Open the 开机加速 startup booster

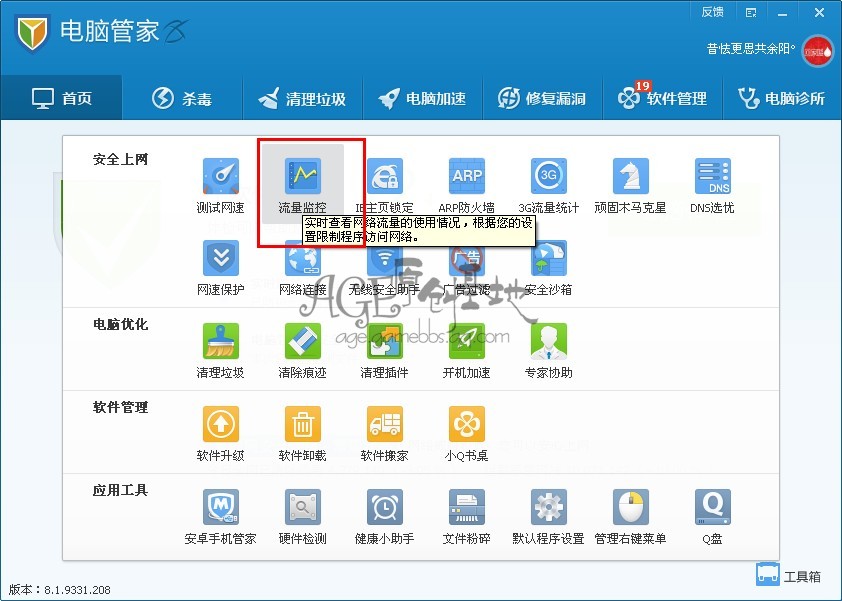tap(467, 351)
